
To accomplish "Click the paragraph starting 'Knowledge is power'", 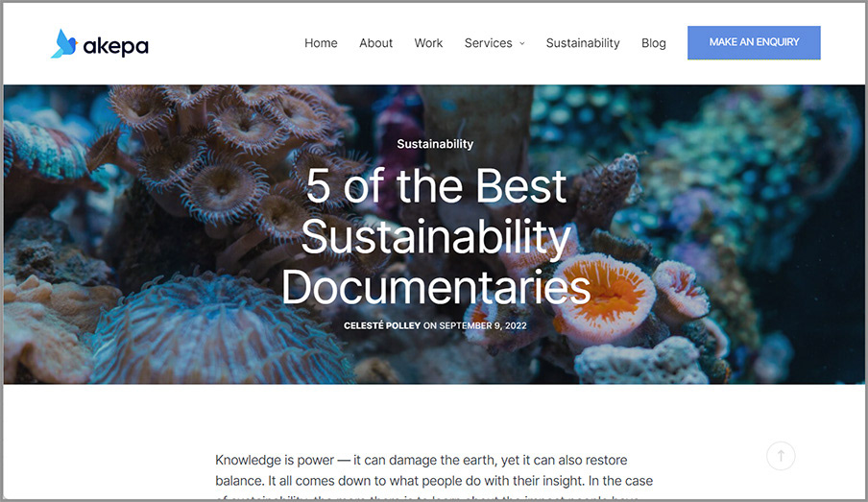I will [434, 478].
